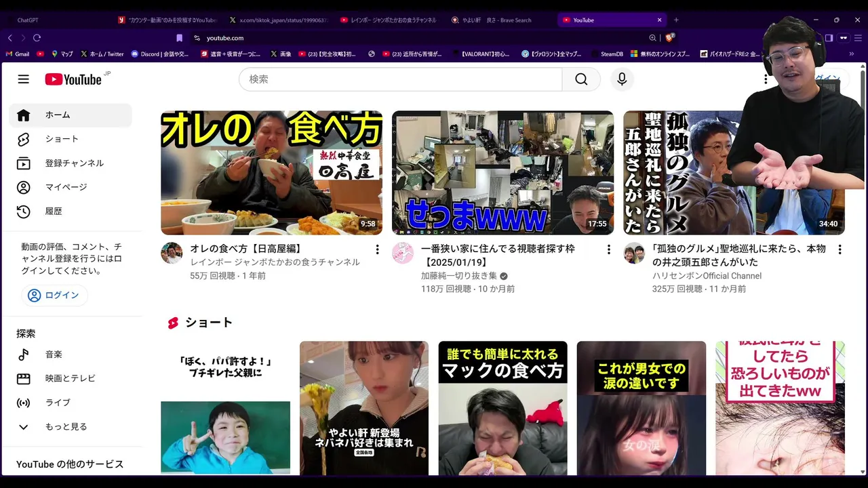Open the これが男女での涙の違いです short
Screen dimensions: 868x488
tap(642, 408)
